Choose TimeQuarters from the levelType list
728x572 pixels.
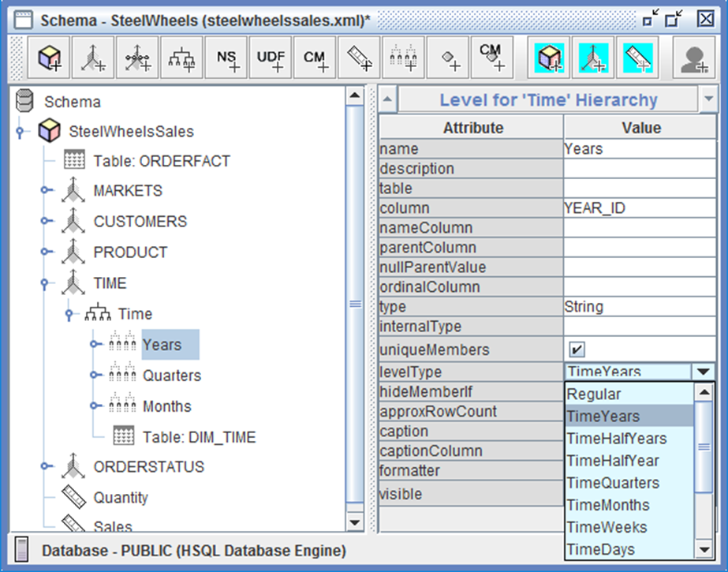614,483
